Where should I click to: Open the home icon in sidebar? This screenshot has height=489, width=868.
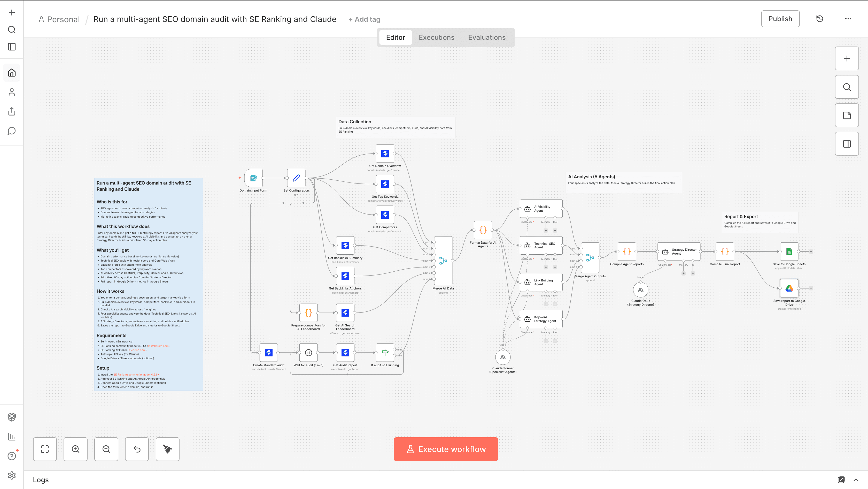12,73
